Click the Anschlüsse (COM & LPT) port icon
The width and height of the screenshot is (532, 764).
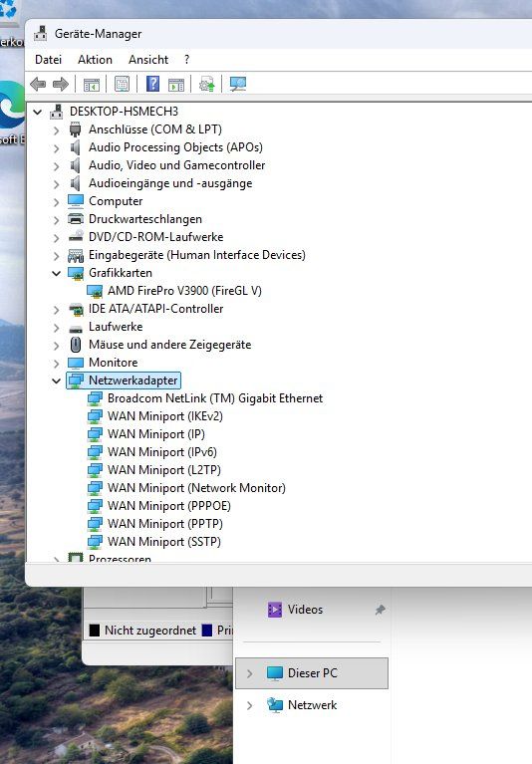(75, 129)
